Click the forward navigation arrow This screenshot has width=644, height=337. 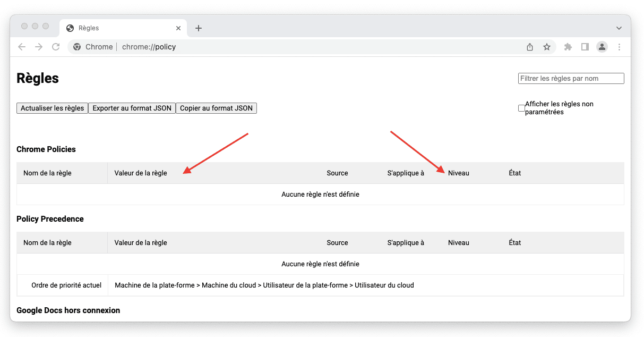39,47
